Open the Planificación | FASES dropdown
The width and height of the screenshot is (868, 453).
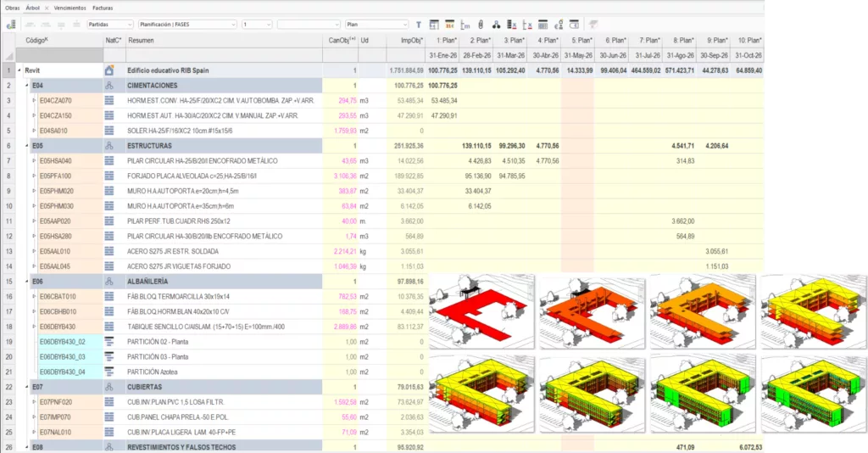point(187,25)
